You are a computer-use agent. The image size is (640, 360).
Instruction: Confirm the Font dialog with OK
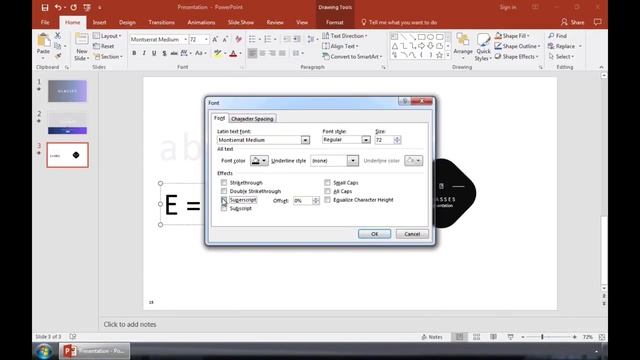point(374,234)
